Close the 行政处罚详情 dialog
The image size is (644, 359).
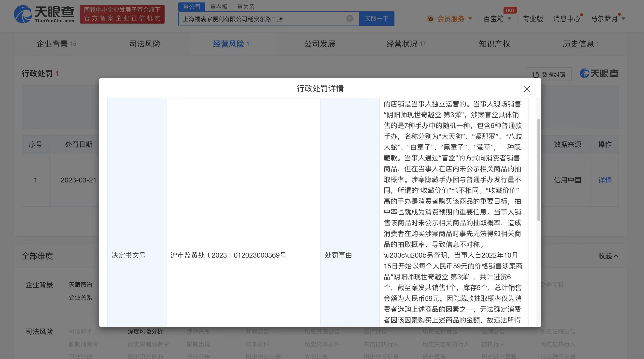pyautogui.click(x=527, y=89)
